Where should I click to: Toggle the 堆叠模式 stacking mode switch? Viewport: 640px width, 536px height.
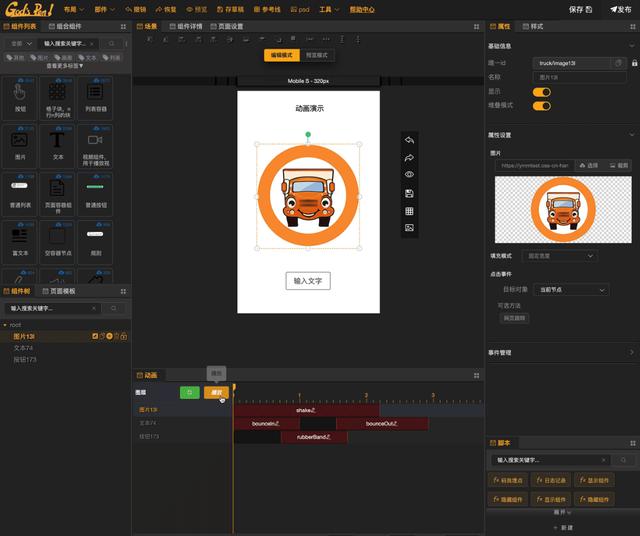pyautogui.click(x=542, y=106)
